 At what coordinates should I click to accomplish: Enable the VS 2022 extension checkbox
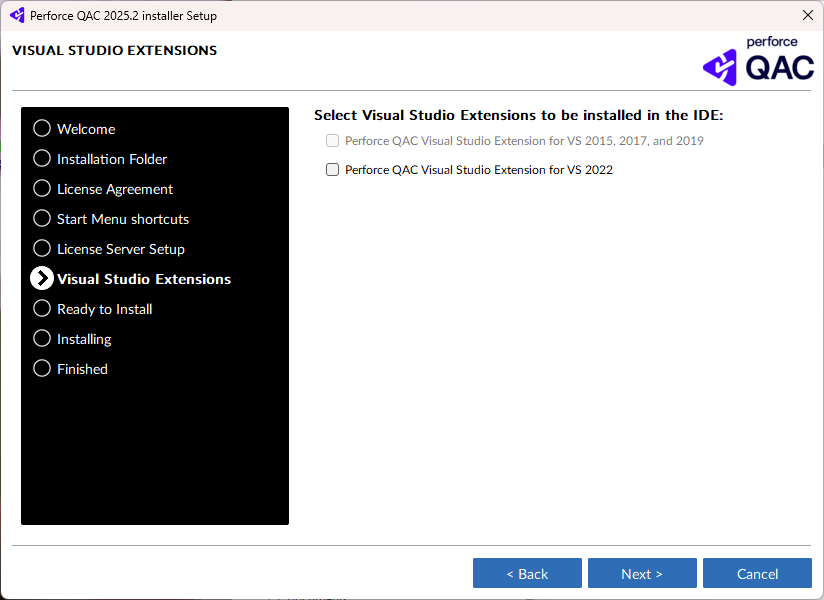pyautogui.click(x=333, y=170)
